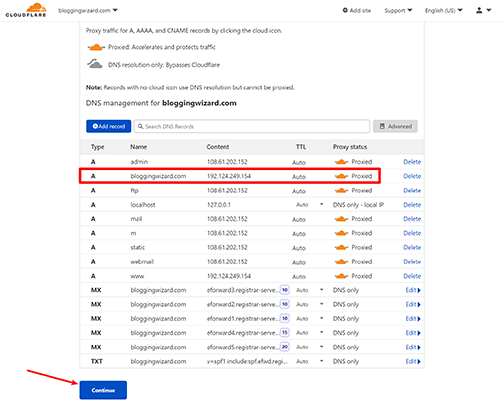Edit the eforward1 MX record
Viewport: 502px width, 400px height.
coord(413,319)
